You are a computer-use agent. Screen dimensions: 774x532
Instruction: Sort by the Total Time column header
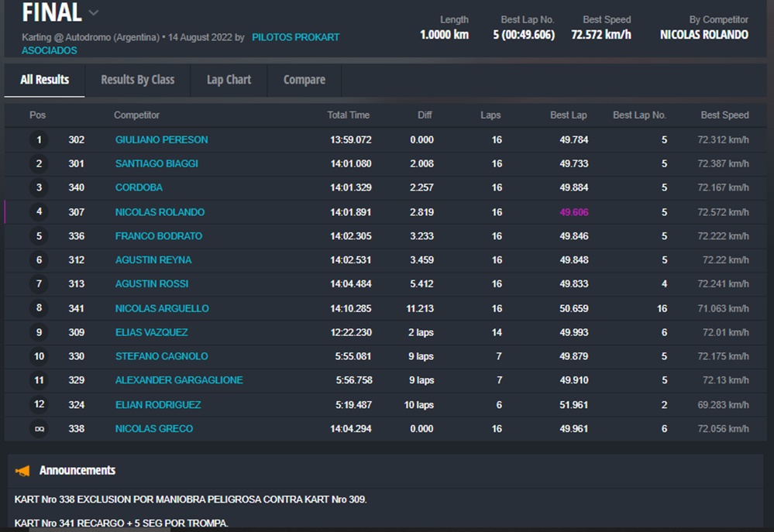coord(348,115)
